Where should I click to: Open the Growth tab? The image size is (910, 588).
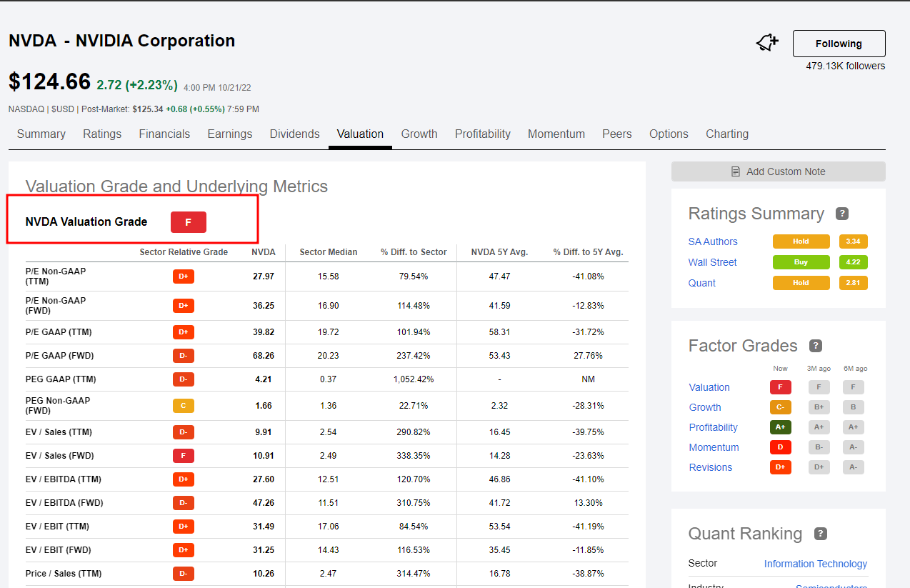coord(419,134)
